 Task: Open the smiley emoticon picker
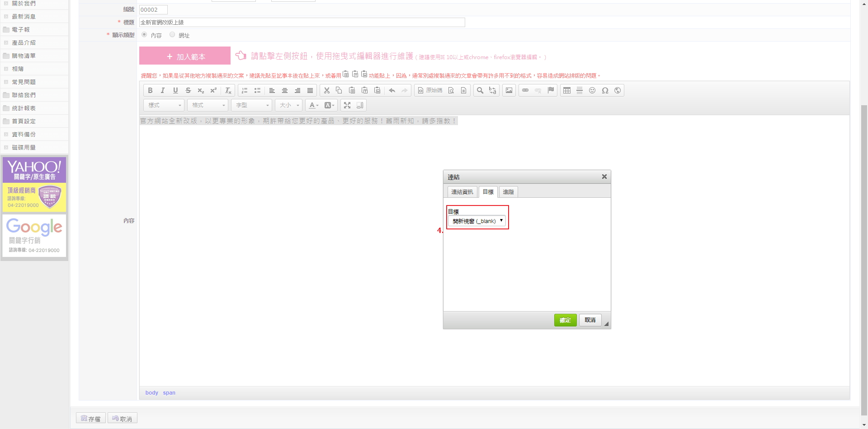[x=592, y=91]
